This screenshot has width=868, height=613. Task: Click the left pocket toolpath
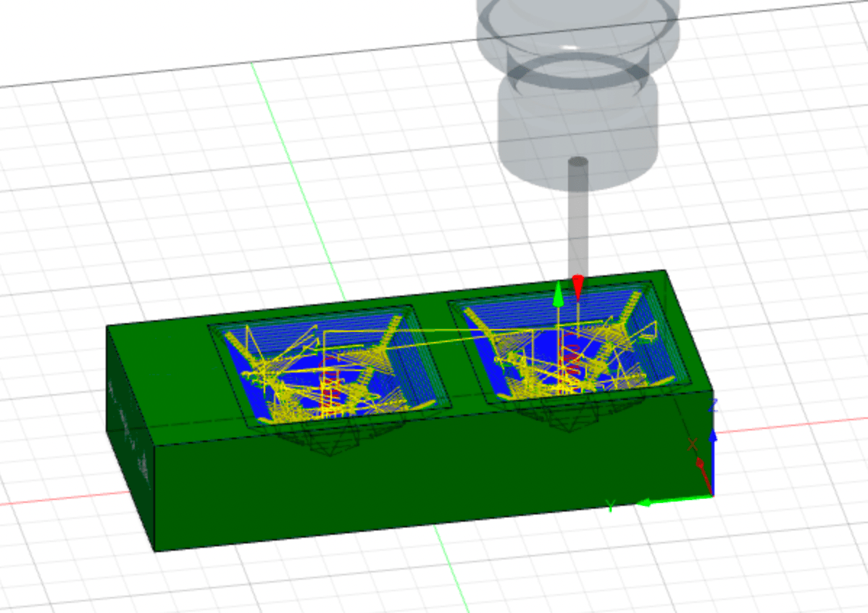click(330, 365)
